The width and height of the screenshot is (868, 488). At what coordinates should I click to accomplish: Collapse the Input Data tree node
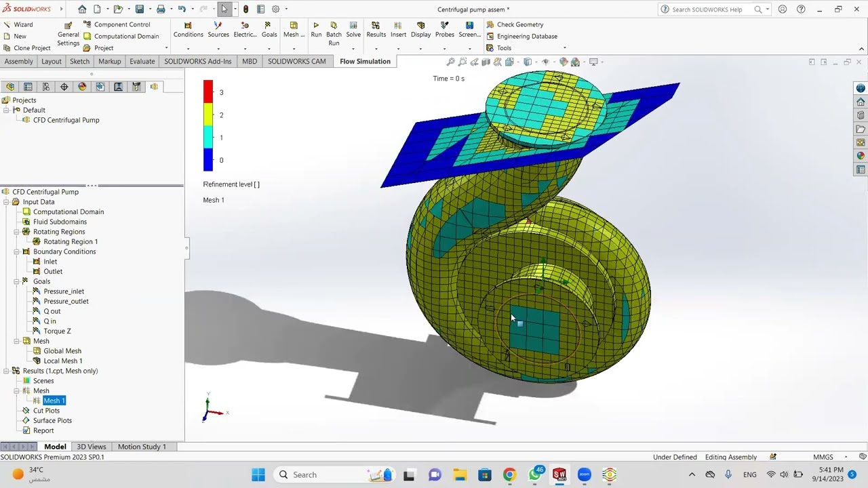6,202
